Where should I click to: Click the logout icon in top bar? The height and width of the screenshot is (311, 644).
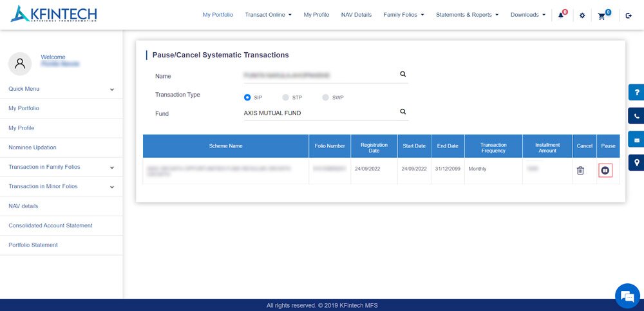tap(629, 15)
